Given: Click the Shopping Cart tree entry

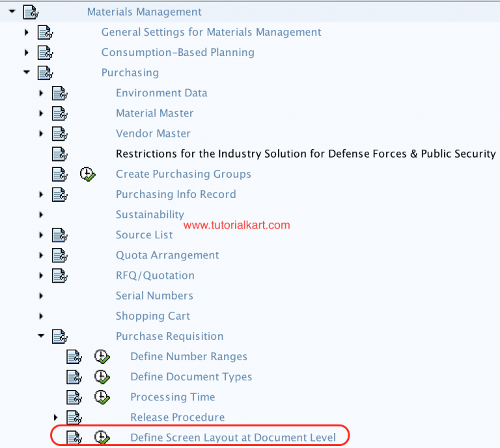Looking at the screenshot, I should tap(153, 316).
